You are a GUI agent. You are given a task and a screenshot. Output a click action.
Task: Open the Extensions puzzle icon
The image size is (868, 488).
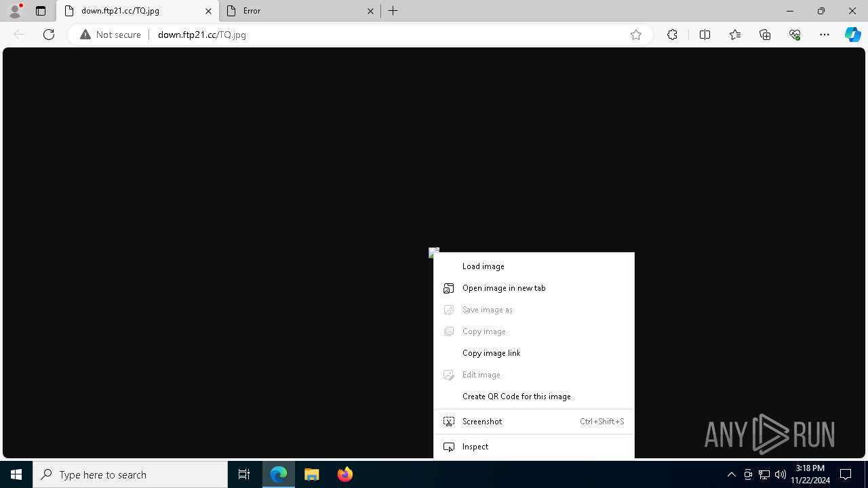point(672,35)
